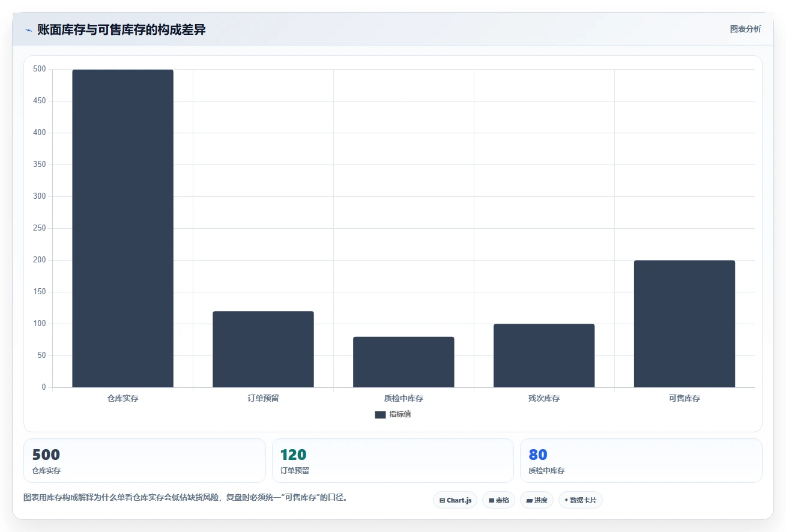Image resolution: width=786 pixels, height=532 pixels.
Task: Click the 质检中库存 x-axis label
Action: tap(404, 398)
